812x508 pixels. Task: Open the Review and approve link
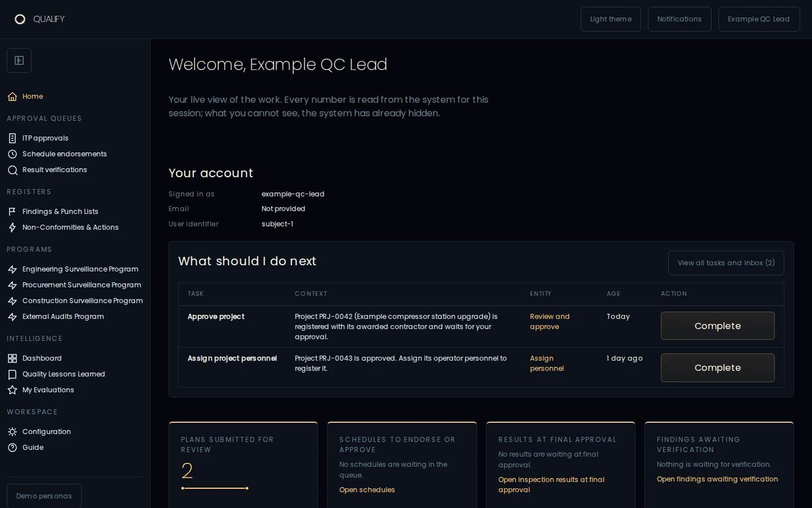[550, 322]
